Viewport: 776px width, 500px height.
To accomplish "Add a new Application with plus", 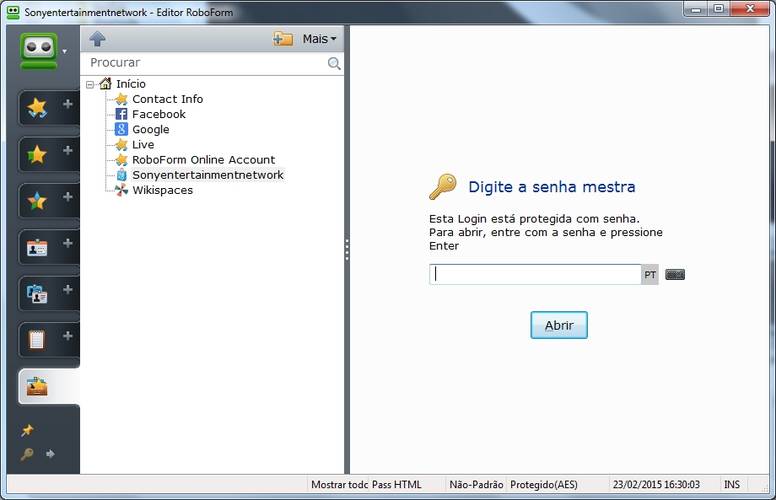I will tap(68, 197).
